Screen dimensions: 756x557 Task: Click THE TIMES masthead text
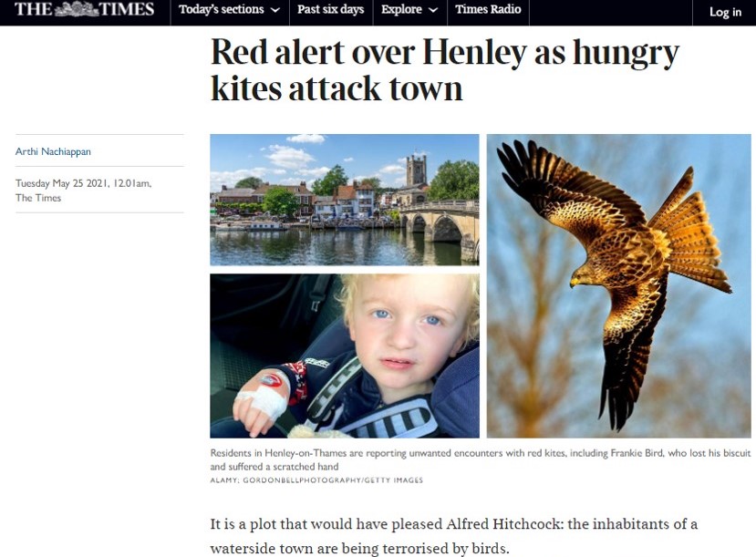(x=85, y=9)
